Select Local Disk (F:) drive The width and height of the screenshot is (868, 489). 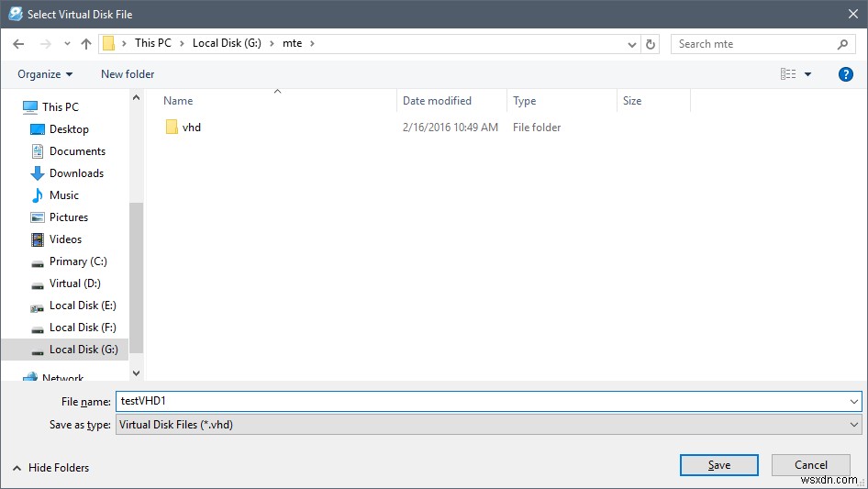(83, 328)
